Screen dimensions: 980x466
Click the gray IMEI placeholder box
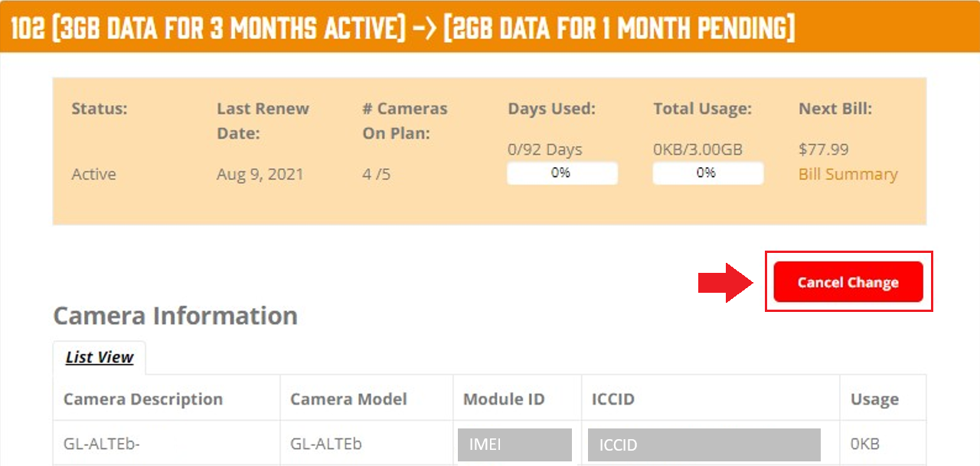(x=515, y=445)
